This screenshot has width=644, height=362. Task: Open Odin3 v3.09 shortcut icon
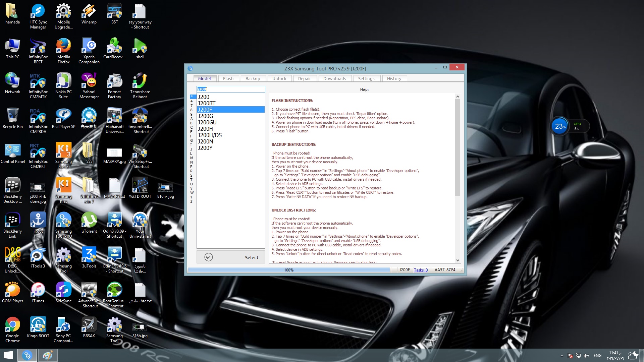click(114, 226)
